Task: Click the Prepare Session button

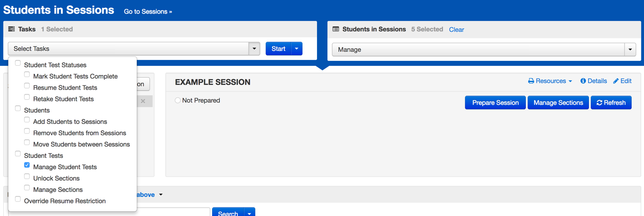Action: pyautogui.click(x=495, y=103)
